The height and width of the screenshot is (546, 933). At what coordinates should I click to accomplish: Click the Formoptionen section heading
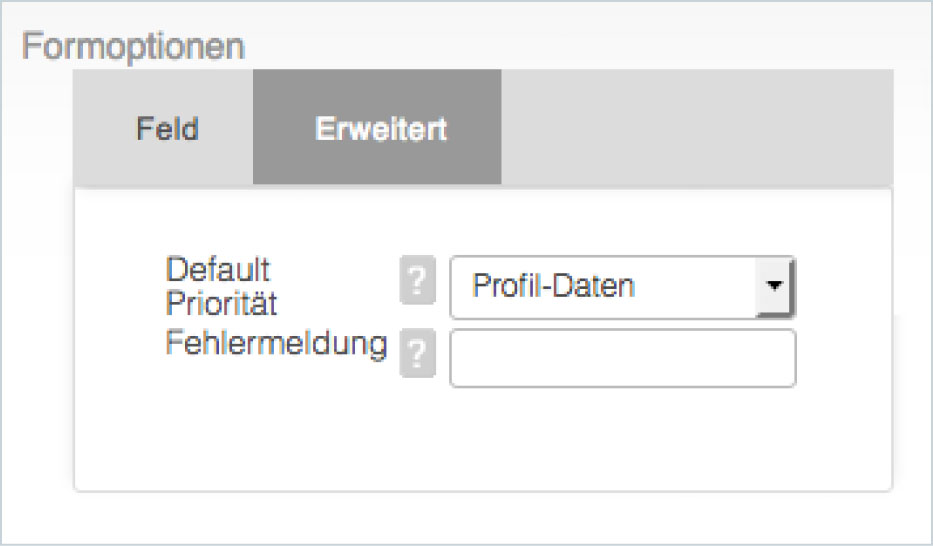(x=133, y=46)
